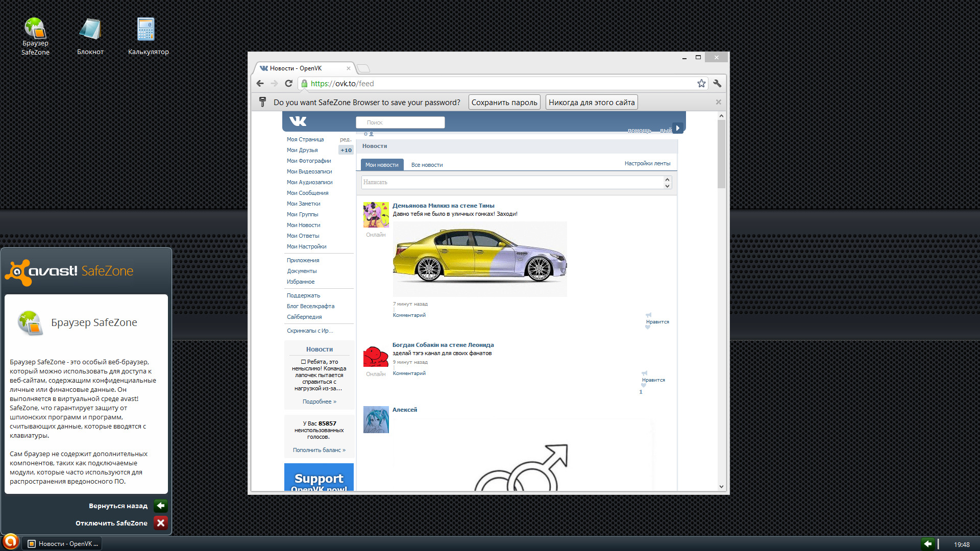The image size is (980, 551).
Task: Dismiss the save password bar
Action: [x=718, y=102]
